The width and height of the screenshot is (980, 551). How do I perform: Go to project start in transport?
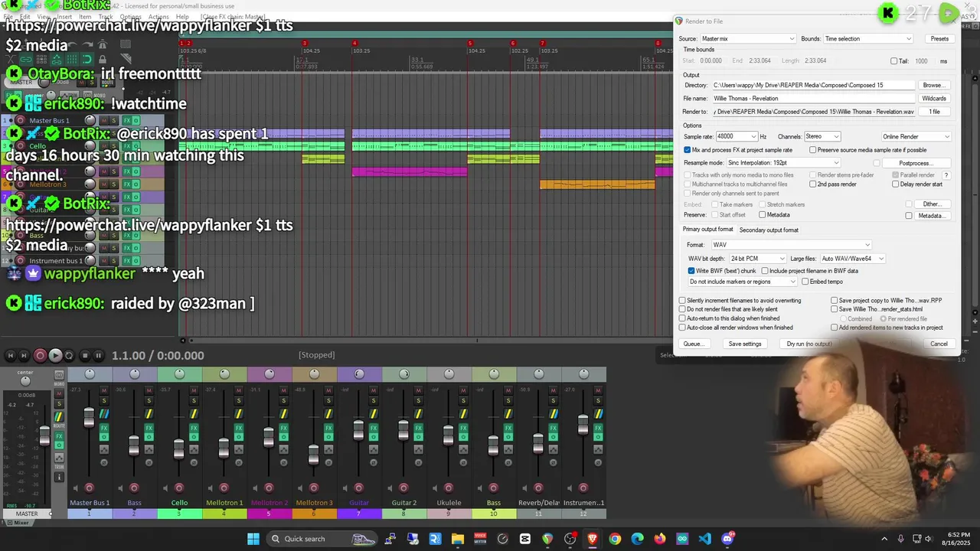tap(11, 355)
